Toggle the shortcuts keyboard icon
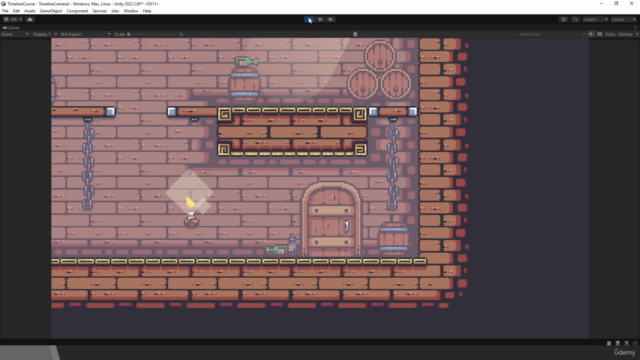 click(x=600, y=34)
